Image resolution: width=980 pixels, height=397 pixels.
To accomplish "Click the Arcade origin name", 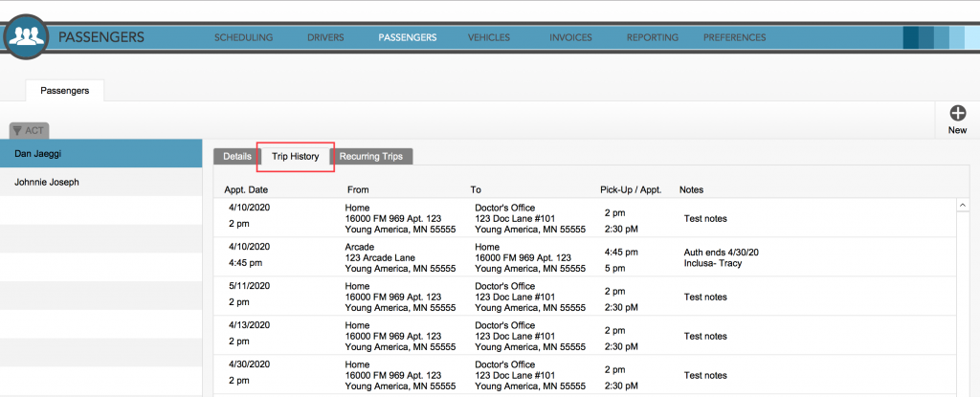I will pyautogui.click(x=360, y=247).
